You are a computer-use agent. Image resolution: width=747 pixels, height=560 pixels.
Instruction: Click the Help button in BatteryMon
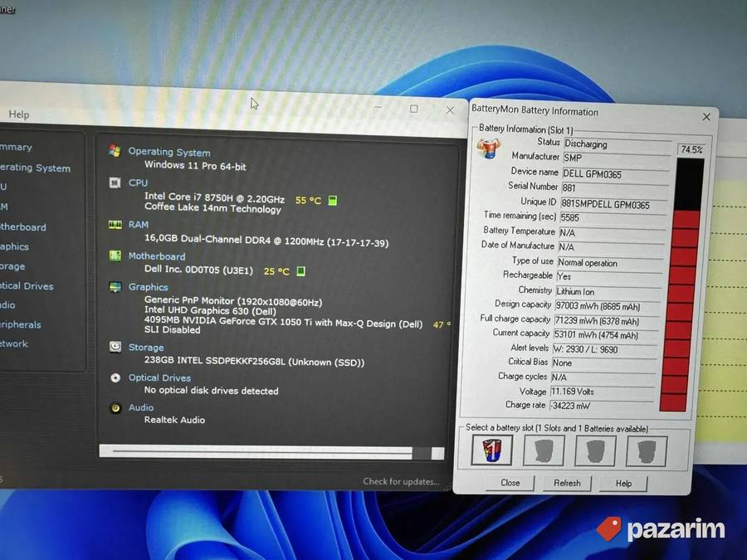(x=623, y=484)
